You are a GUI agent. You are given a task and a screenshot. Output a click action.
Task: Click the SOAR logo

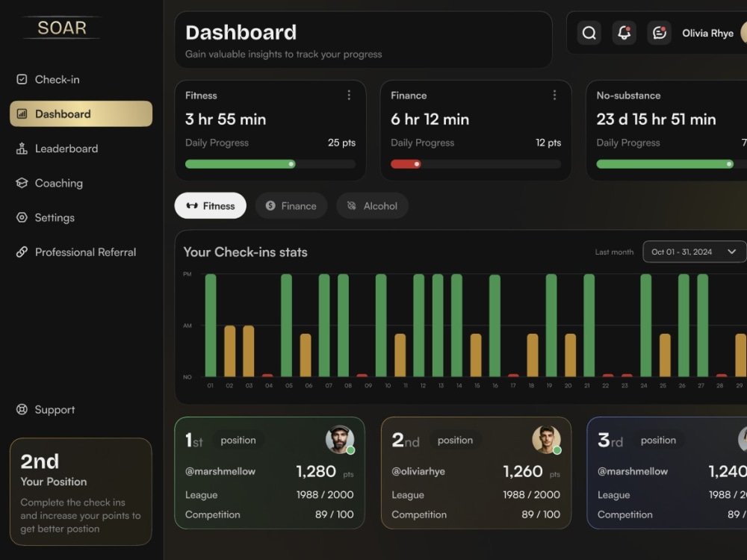coord(62,28)
